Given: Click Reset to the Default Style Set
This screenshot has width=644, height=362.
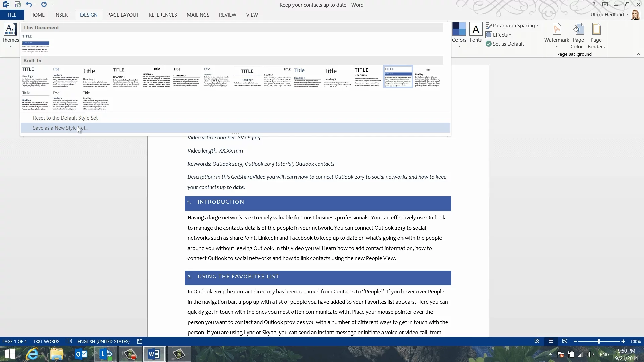Looking at the screenshot, I should 65,118.
